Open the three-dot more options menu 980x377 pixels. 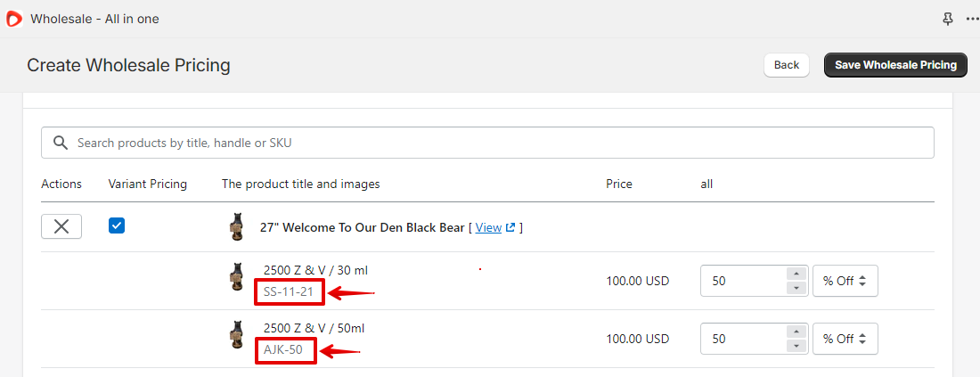972,19
